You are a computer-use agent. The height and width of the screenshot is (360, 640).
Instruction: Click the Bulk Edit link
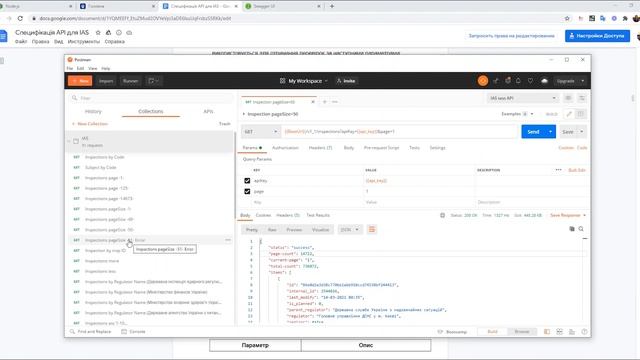click(x=577, y=170)
